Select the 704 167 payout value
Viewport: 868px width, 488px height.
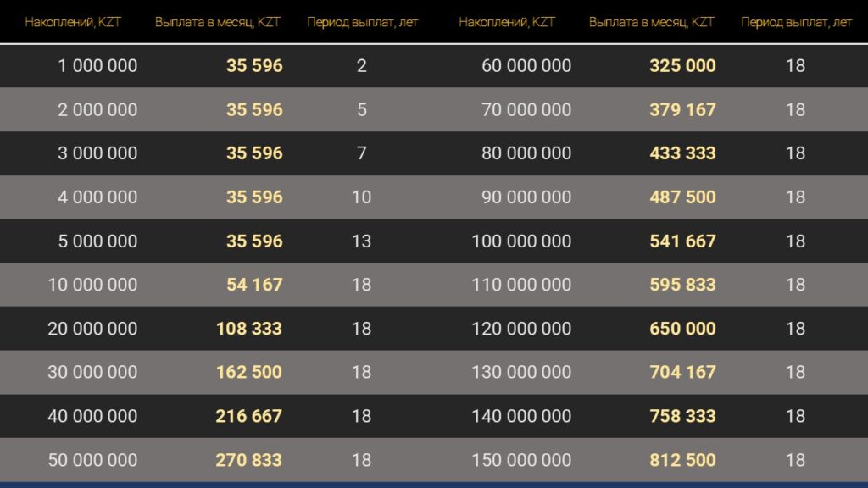pyautogui.click(x=682, y=372)
